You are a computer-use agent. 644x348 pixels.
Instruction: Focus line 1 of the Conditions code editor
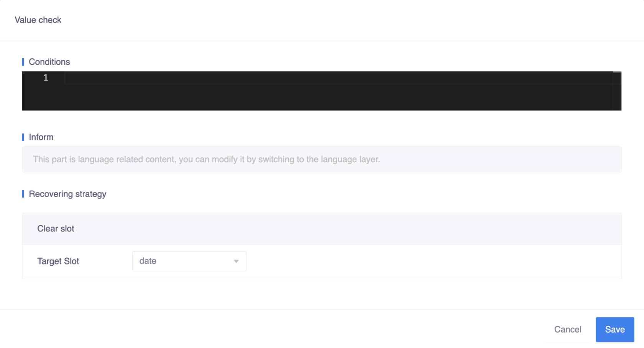click(x=337, y=78)
